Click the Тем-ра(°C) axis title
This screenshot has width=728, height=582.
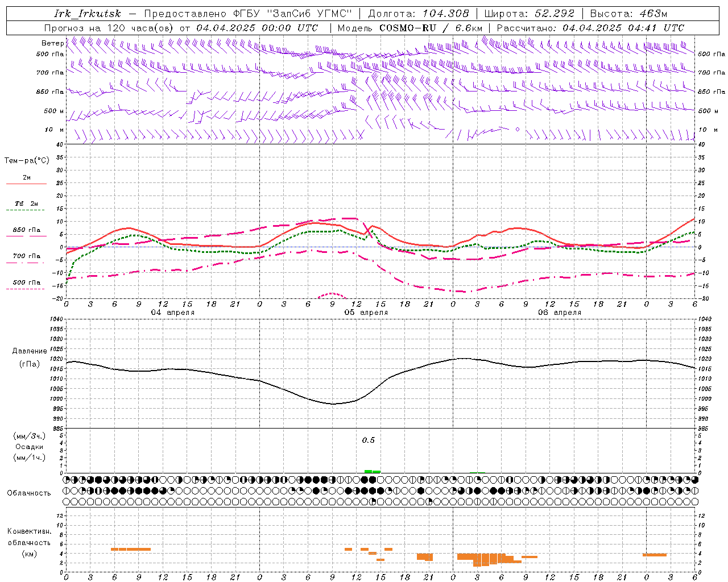pyautogui.click(x=27, y=161)
